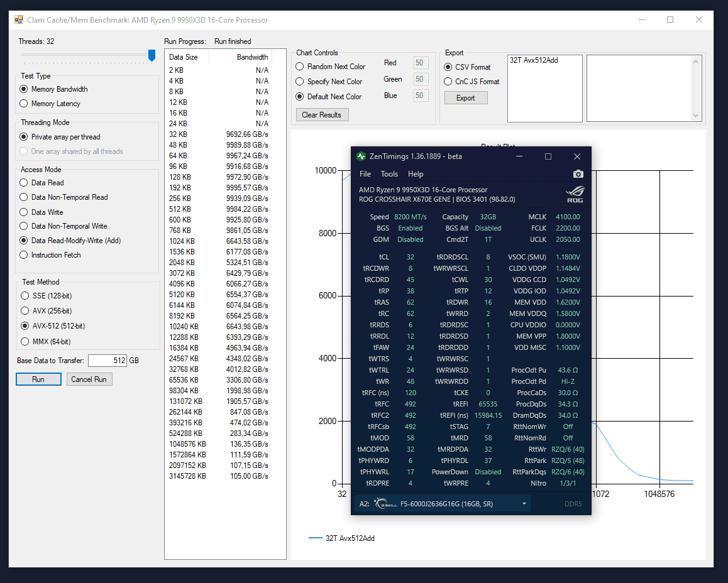The width and height of the screenshot is (728, 583).
Task: Click the G.Skill logo in module selector
Action: click(x=385, y=504)
